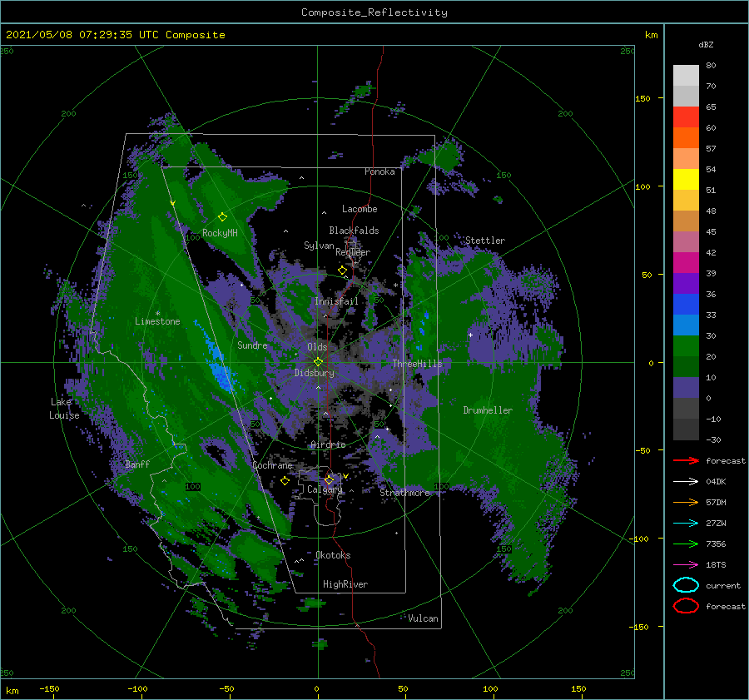Click the orange 57DM arrow icon
This screenshot has height=700, width=749.
tap(686, 502)
